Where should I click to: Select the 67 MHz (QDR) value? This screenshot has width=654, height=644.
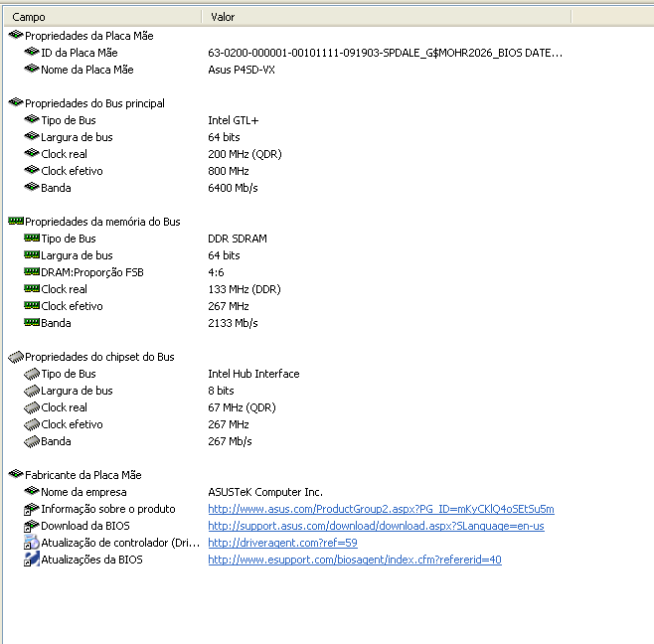pyautogui.click(x=242, y=407)
